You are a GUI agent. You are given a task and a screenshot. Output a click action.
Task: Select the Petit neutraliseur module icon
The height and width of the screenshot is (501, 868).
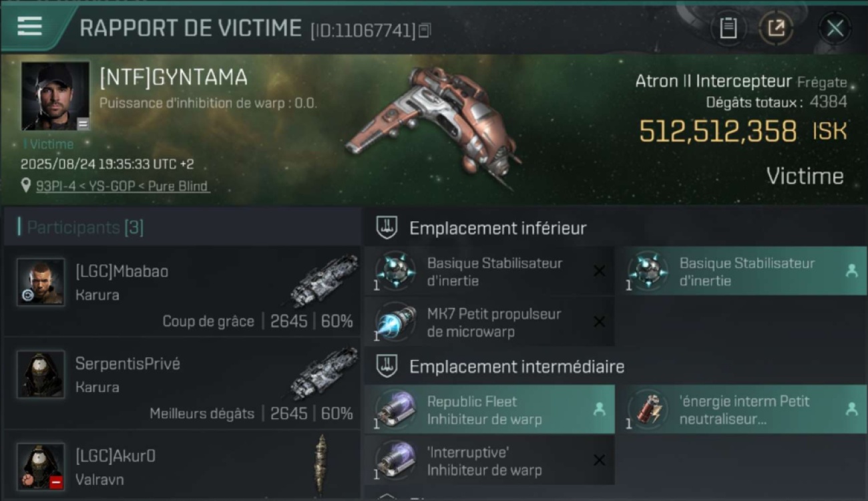647,409
